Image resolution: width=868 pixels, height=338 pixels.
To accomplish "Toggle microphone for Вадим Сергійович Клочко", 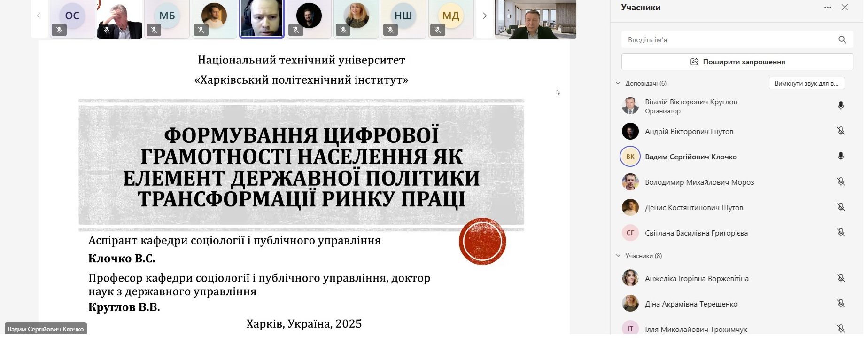I will [841, 157].
